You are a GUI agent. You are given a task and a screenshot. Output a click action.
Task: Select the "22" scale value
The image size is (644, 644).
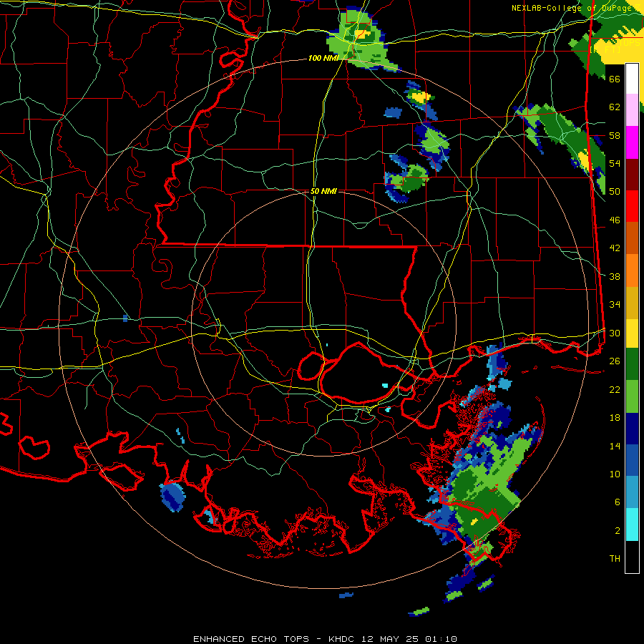click(x=615, y=389)
